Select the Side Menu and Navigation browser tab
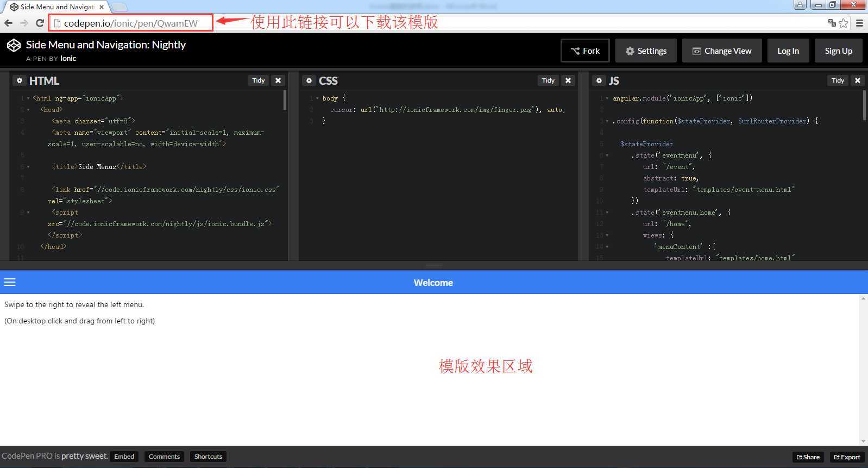 [x=57, y=7]
